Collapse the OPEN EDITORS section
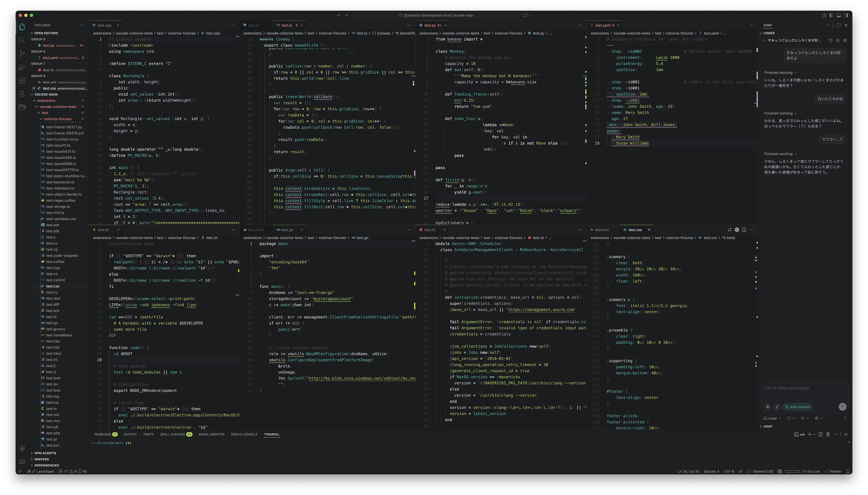 click(x=46, y=33)
